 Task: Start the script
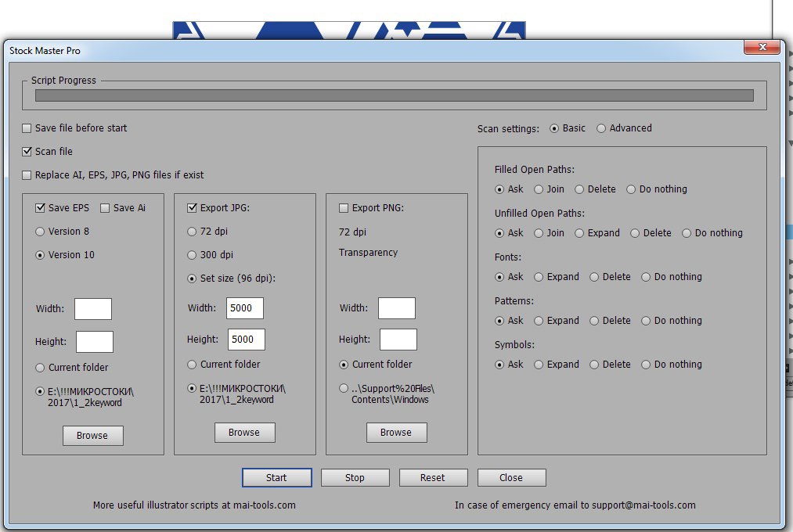(x=276, y=477)
